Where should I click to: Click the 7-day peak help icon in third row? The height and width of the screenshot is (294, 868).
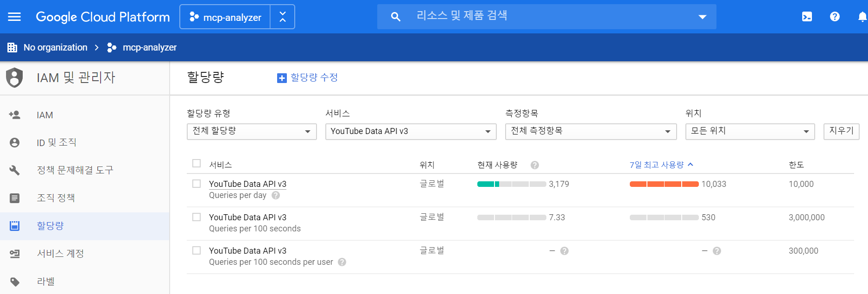click(x=717, y=251)
